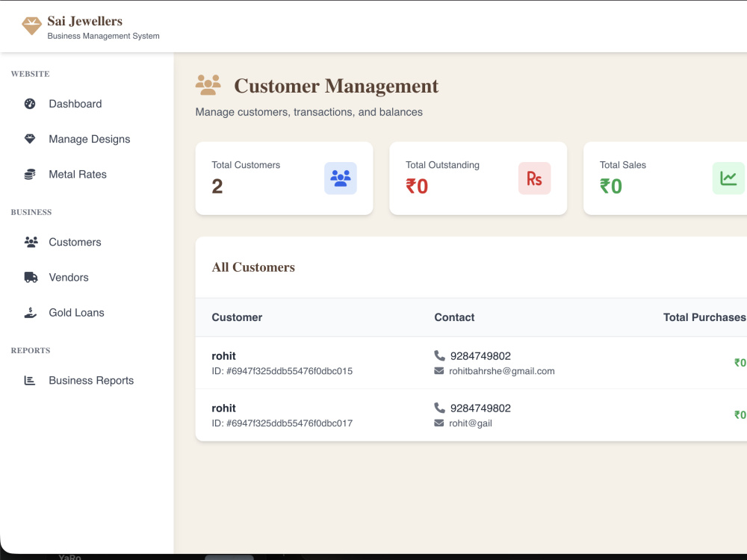Click phone icon in the rohit@gail row

click(x=439, y=408)
